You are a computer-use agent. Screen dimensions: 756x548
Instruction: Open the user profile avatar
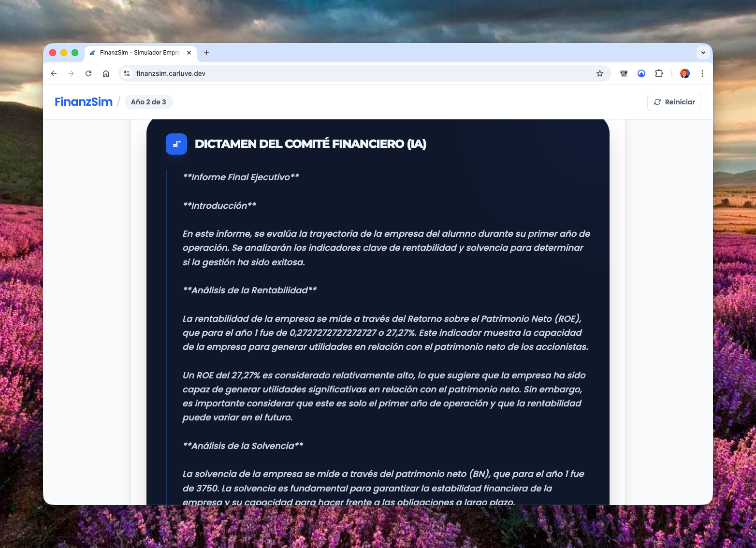coord(684,73)
